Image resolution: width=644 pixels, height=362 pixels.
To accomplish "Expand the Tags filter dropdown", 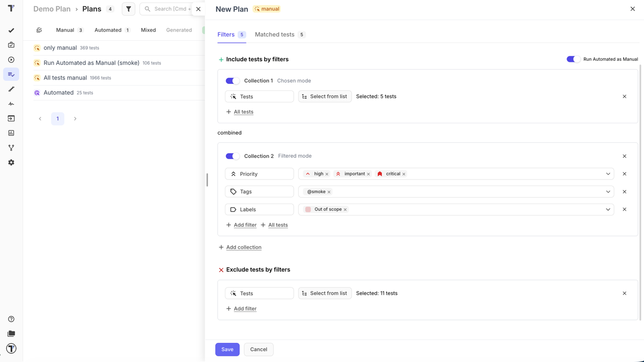I will coord(608,192).
